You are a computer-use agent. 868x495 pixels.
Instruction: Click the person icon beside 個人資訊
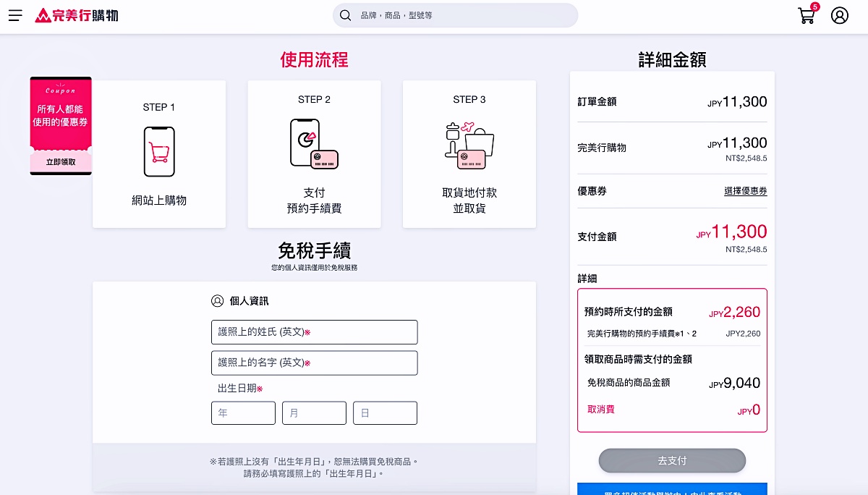pyautogui.click(x=217, y=301)
